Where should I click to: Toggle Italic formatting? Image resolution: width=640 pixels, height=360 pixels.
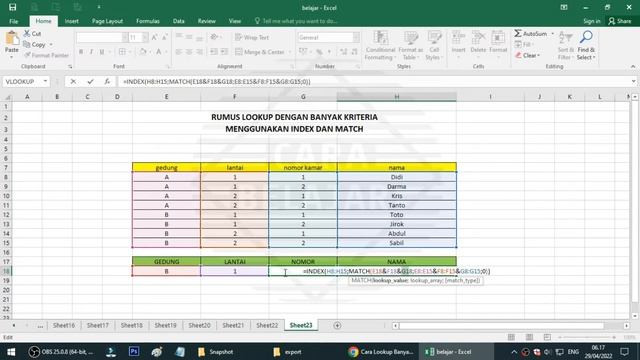(x=91, y=52)
